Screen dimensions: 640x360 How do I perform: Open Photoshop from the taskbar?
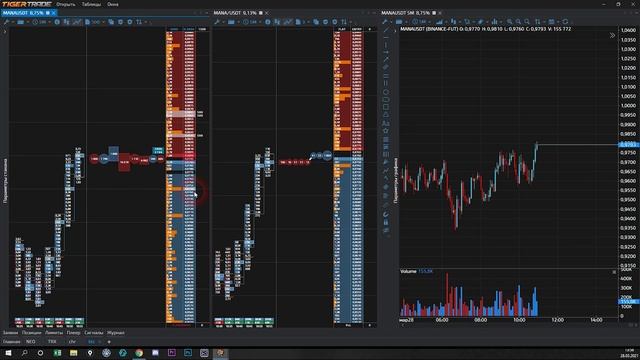coord(188,353)
